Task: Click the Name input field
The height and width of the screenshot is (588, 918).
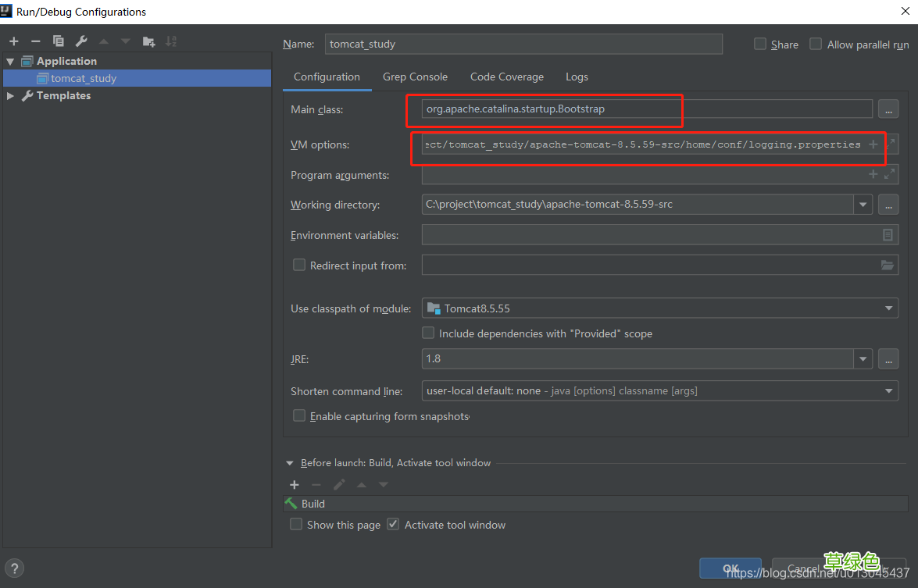Action: [523, 44]
